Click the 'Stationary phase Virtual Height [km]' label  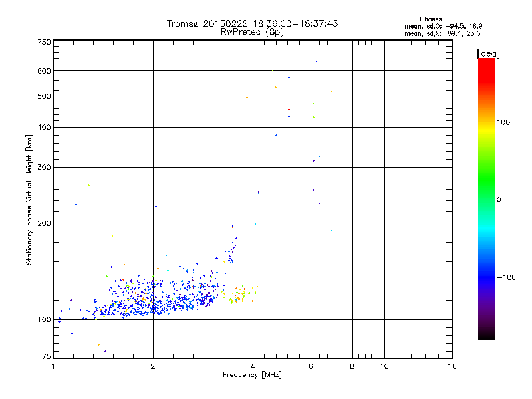click(x=29, y=199)
